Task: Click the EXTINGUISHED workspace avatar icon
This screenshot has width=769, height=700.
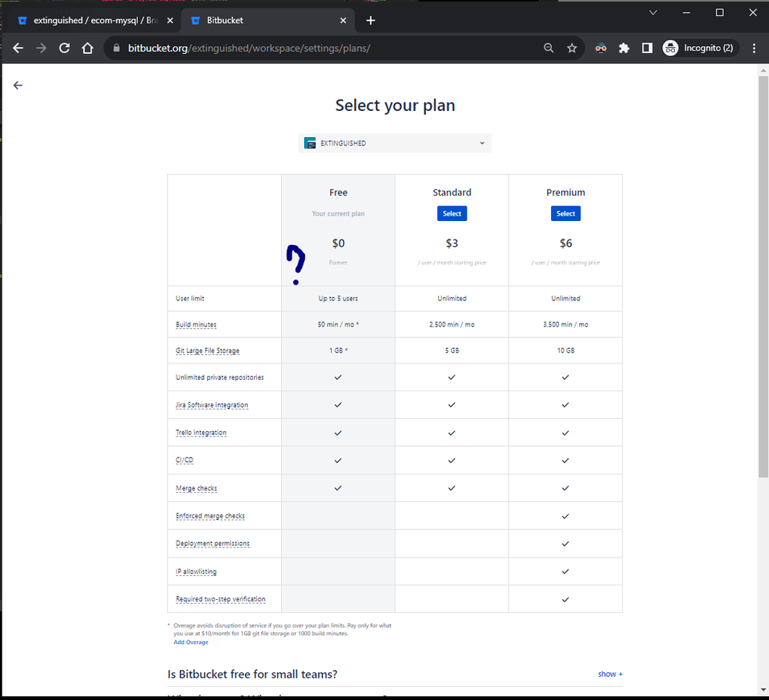Action: pos(310,143)
